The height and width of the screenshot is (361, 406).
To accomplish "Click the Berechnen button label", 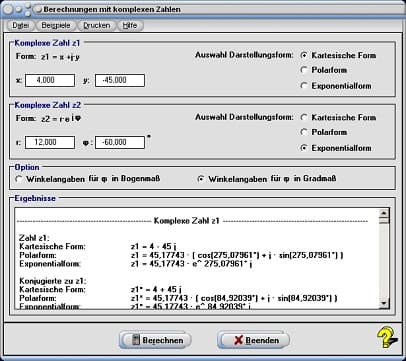I will [x=163, y=340].
